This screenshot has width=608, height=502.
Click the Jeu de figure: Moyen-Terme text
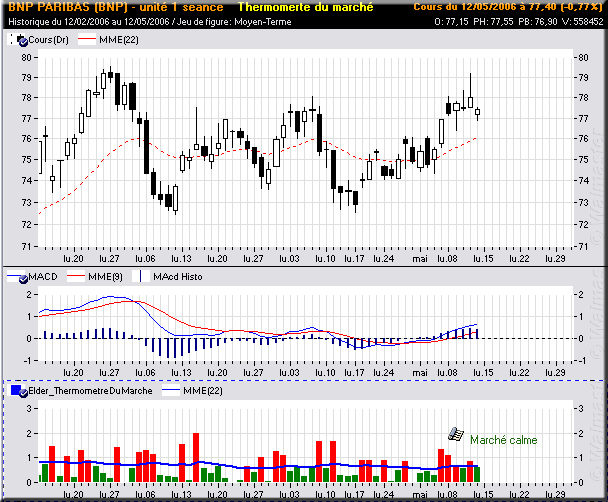coord(234,22)
